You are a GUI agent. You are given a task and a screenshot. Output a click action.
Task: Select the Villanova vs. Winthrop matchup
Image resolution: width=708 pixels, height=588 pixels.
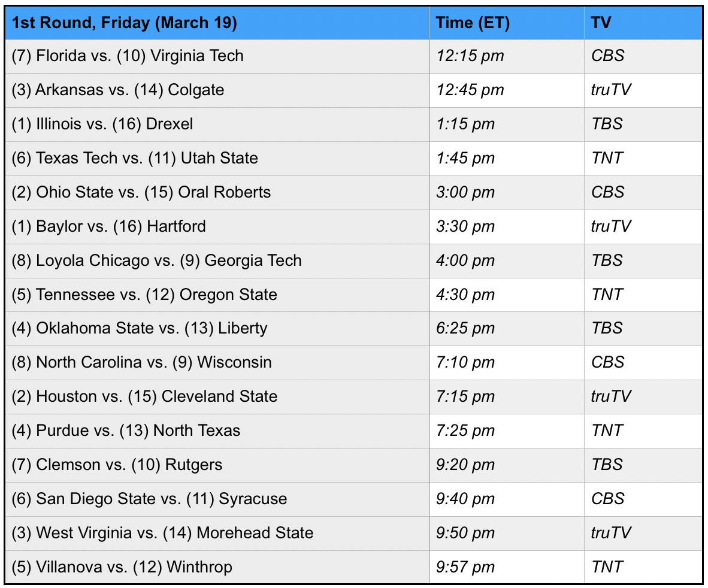122,566
